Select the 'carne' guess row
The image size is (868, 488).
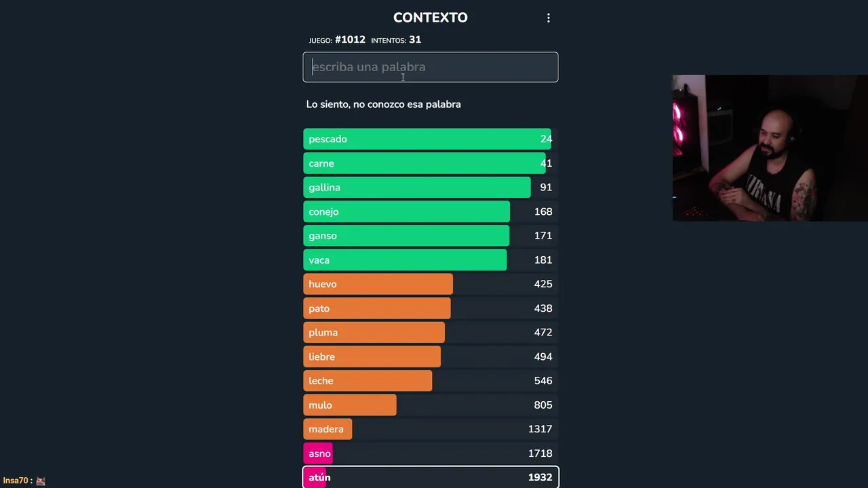[430, 163]
